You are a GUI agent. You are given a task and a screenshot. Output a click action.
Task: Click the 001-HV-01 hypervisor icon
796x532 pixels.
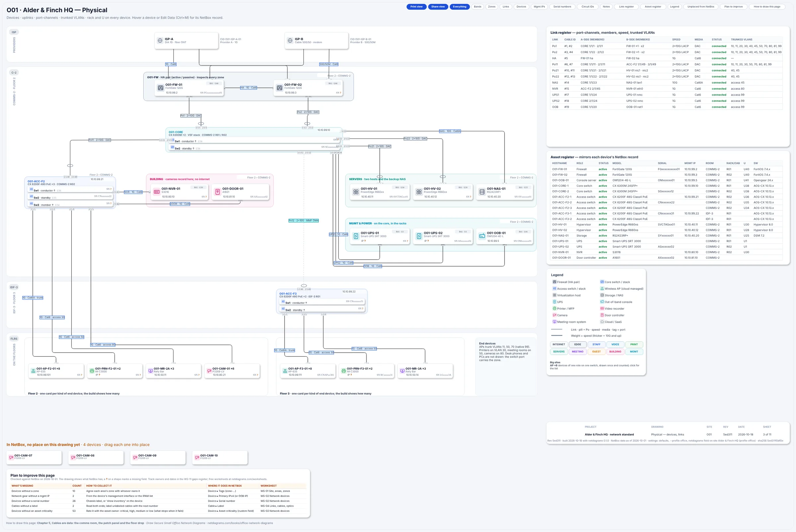click(356, 192)
